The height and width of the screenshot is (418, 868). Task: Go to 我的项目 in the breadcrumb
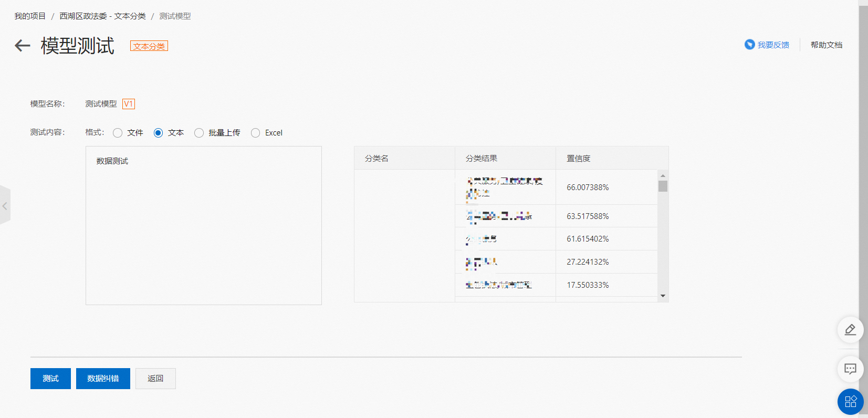click(x=30, y=16)
